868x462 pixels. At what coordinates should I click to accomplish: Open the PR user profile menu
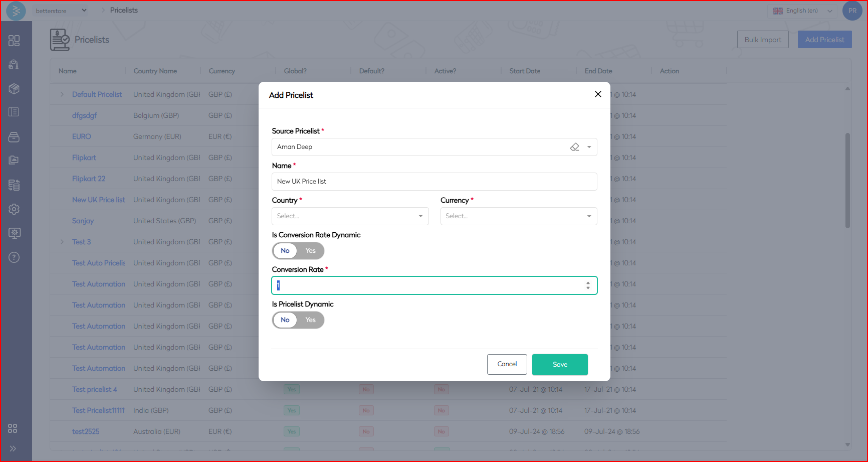[852, 11]
